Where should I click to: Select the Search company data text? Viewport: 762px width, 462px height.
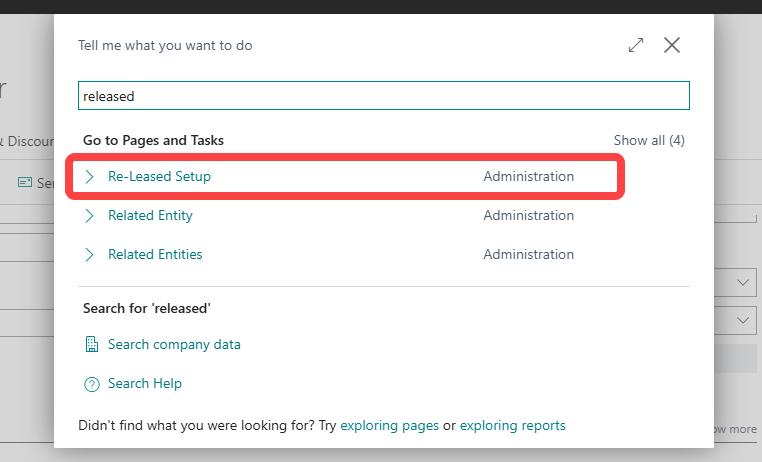click(x=174, y=345)
